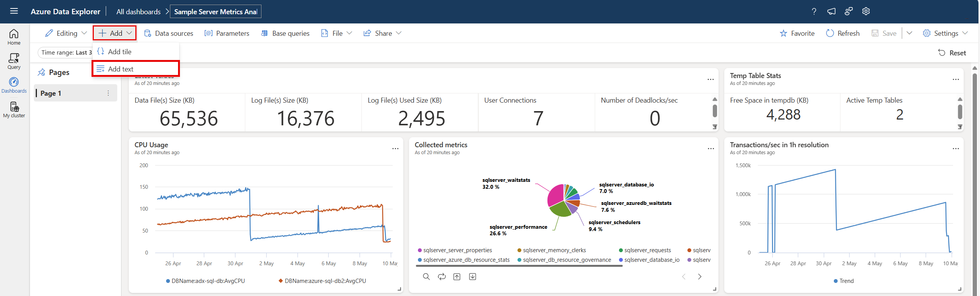
Task: Choose Add tile from the menu
Action: [x=119, y=52]
